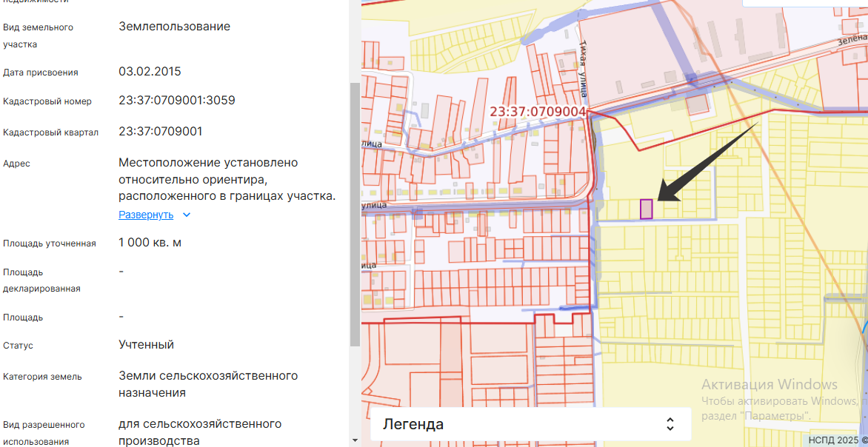Image resolution: width=868 pixels, height=447 pixels.
Task: Click the info panel vertical scrollbar thumb
Action: tap(355, 215)
